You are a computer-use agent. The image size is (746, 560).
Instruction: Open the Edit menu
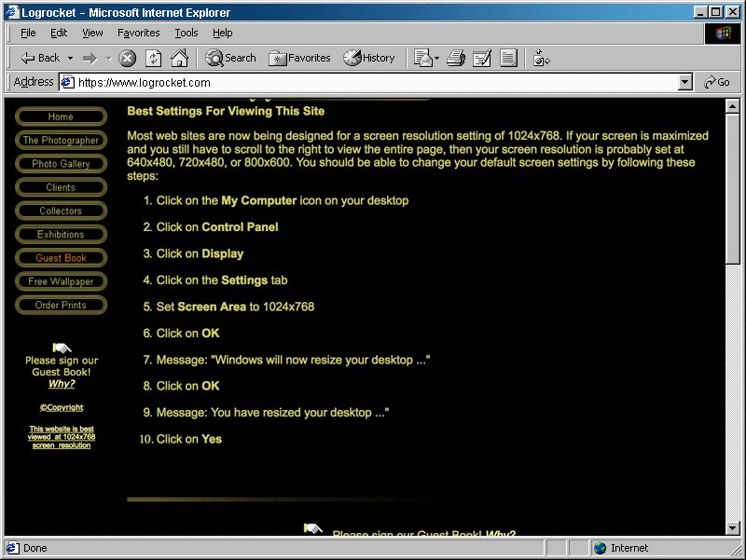[59, 33]
